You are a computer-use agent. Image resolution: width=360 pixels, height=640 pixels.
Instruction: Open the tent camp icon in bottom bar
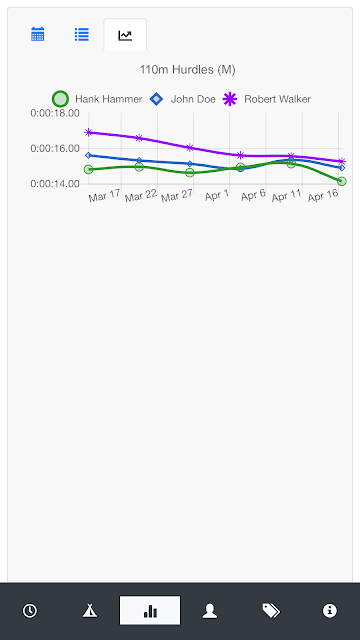[x=90, y=611]
